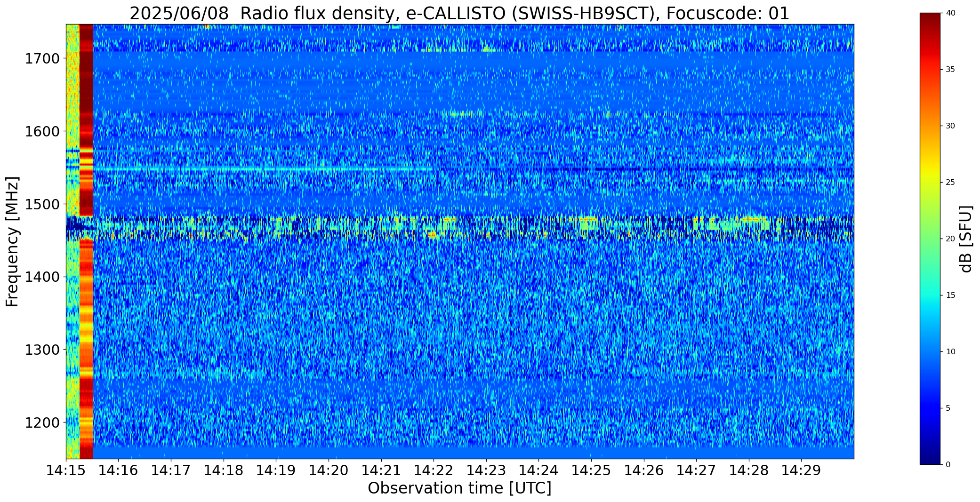Click the 14:26 time tick label
The width and height of the screenshot is (980, 502).
(644, 470)
